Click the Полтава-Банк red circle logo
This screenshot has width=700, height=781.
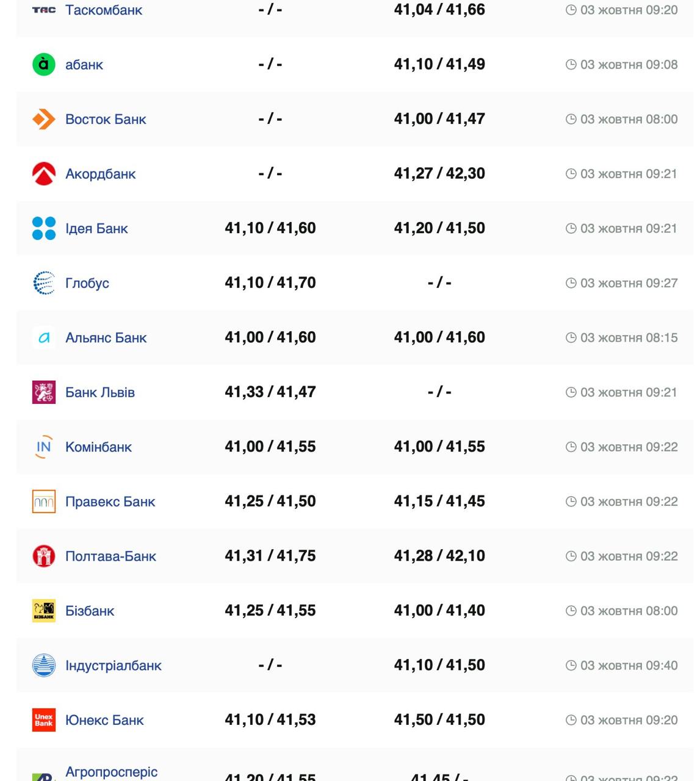tap(43, 556)
